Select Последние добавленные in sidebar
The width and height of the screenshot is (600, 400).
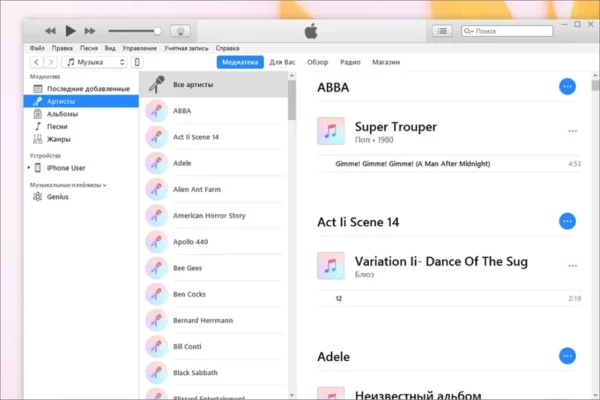click(x=81, y=89)
